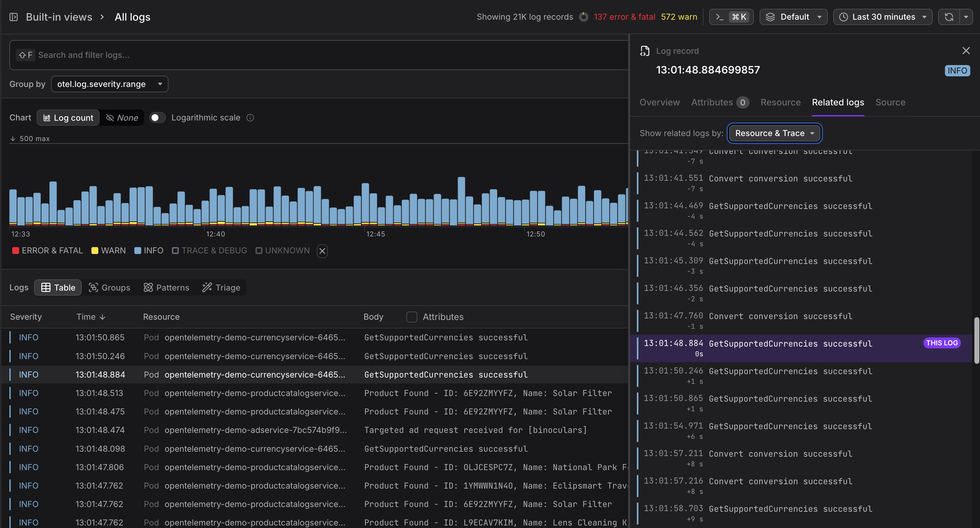Image resolution: width=980 pixels, height=528 pixels.
Task: Switch to the Resource tab
Action: pyautogui.click(x=780, y=102)
